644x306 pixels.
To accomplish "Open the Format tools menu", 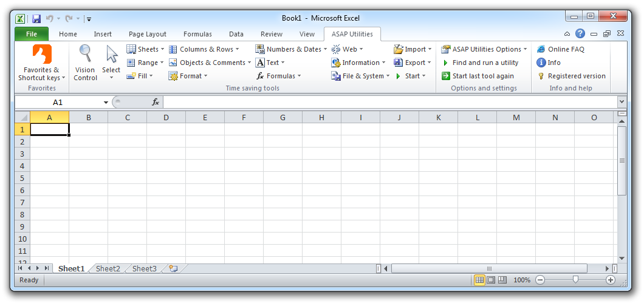I will [x=188, y=76].
